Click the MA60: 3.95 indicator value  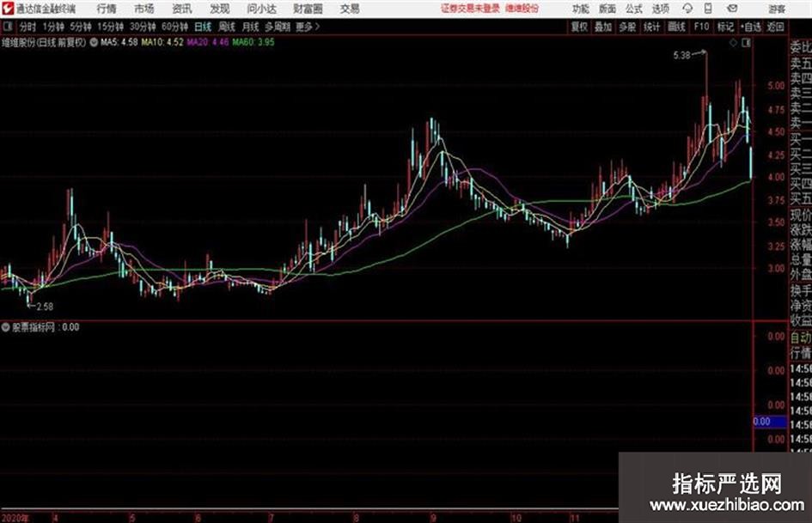253,42
